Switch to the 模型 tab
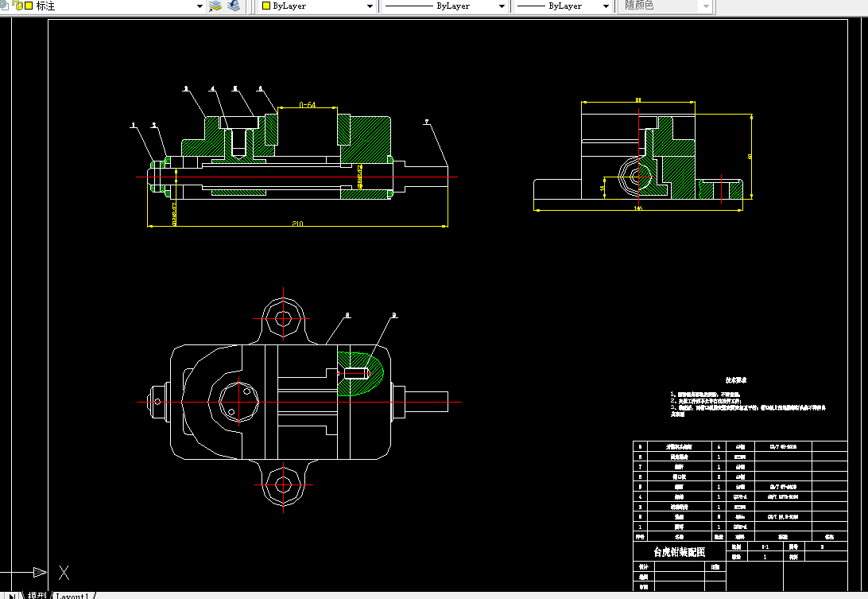Screen dimensions: 868x599 (37, 596)
